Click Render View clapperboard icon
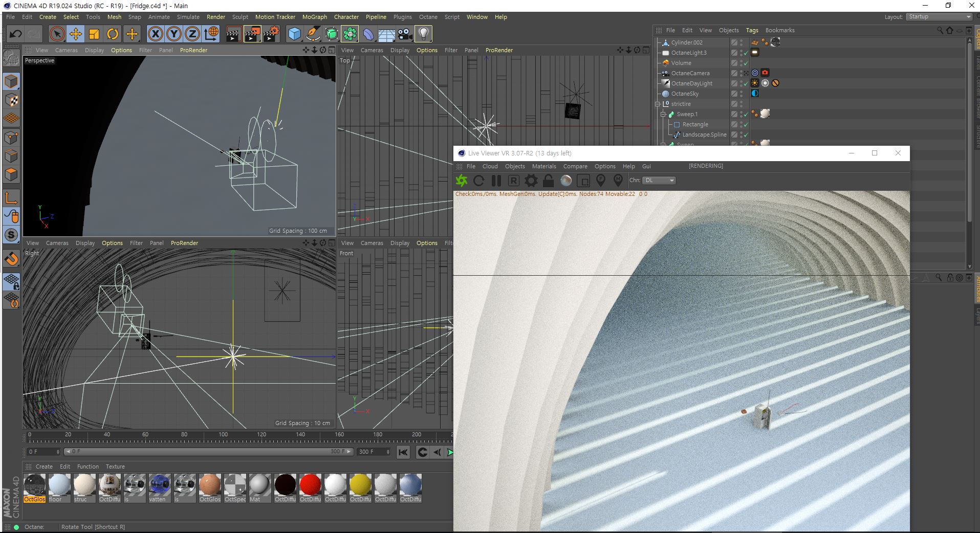The width and height of the screenshot is (980, 533). pyautogui.click(x=233, y=34)
